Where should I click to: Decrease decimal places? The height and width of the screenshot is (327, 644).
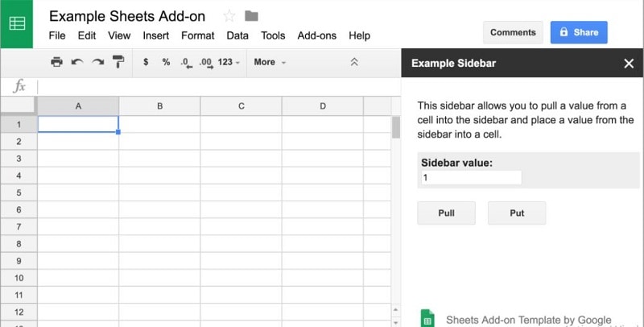(185, 62)
